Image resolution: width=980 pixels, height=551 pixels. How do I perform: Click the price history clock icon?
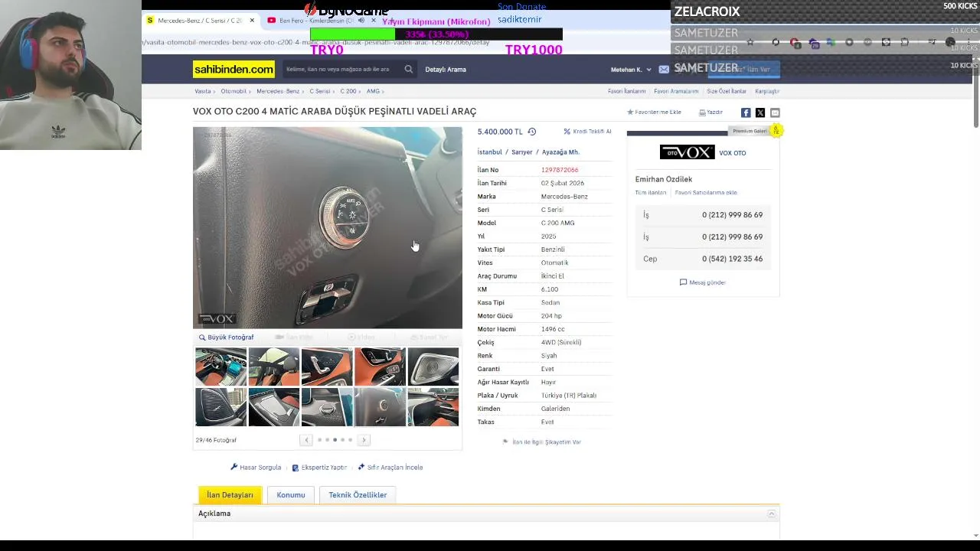pyautogui.click(x=531, y=132)
